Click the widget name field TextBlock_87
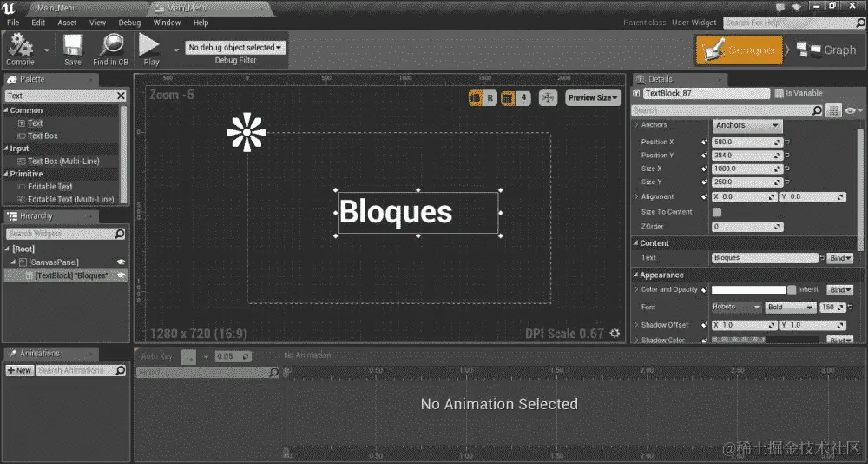This screenshot has width=868, height=464. tap(707, 94)
